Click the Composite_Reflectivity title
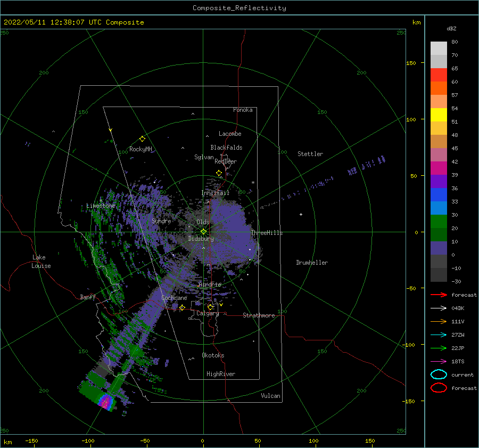 240,8
